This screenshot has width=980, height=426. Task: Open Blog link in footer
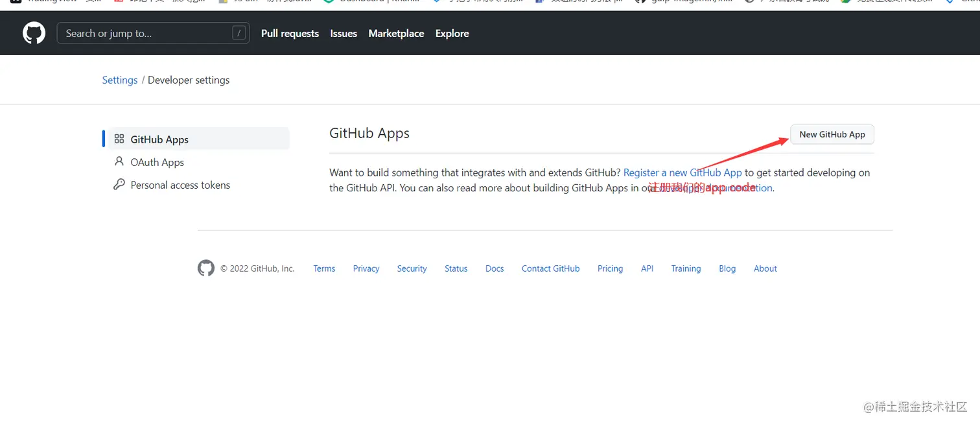click(727, 268)
